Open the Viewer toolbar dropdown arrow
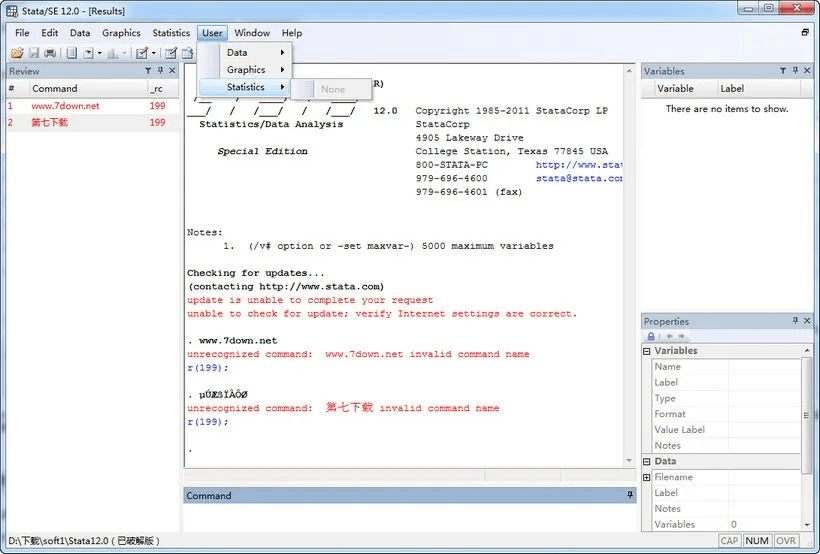 click(99, 53)
